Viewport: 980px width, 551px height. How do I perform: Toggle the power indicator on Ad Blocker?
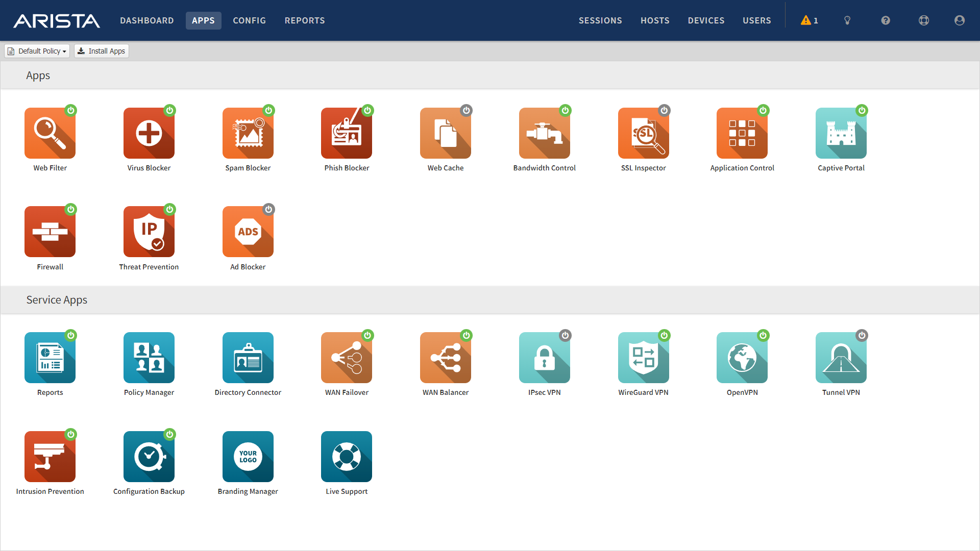coord(268,209)
